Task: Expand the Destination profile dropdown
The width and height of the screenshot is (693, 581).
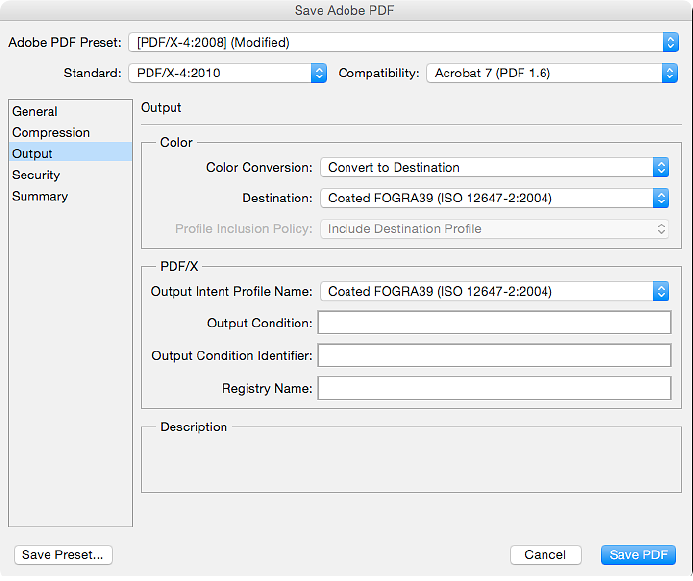Action: click(x=494, y=198)
